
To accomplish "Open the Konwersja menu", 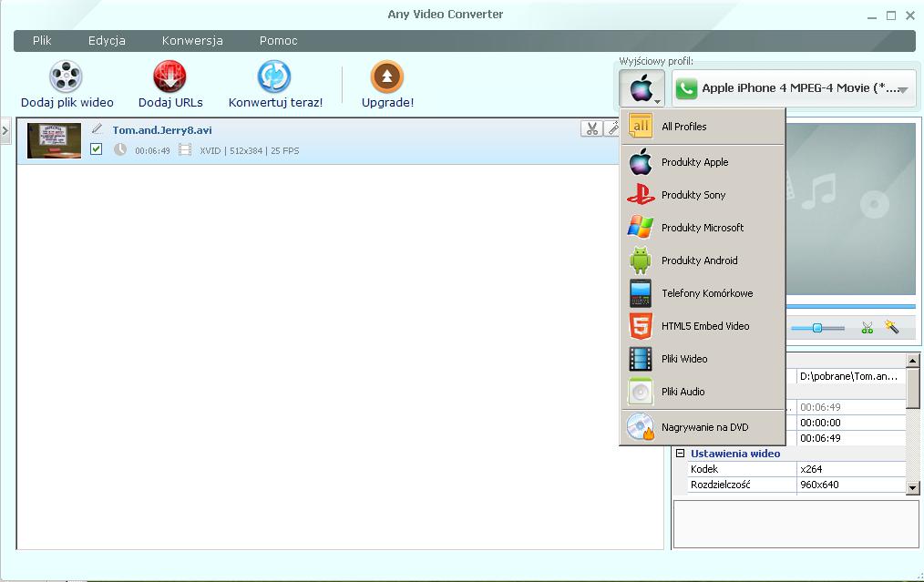I will (192, 41).
